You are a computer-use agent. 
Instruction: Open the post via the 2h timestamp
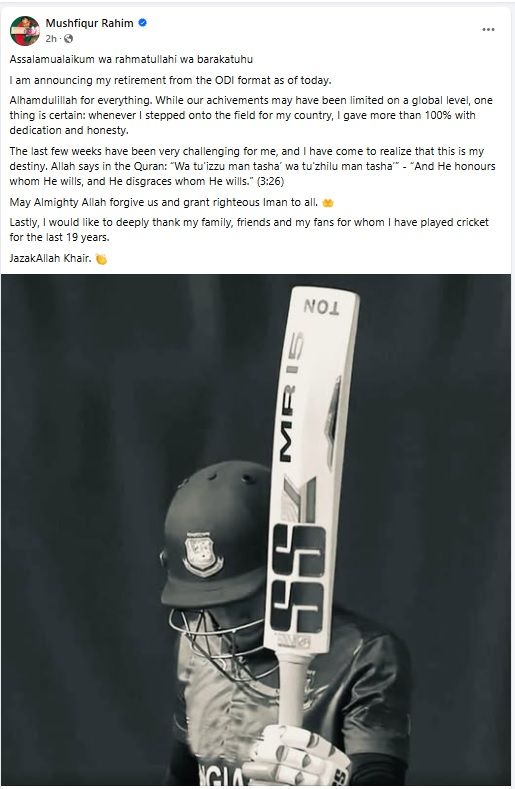(x=51, y=39)
